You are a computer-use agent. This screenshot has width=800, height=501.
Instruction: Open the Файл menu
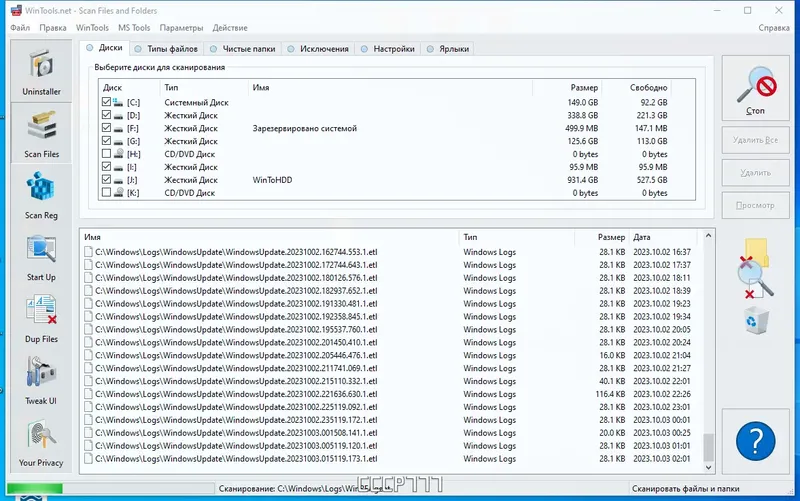[x=20, y=28]
